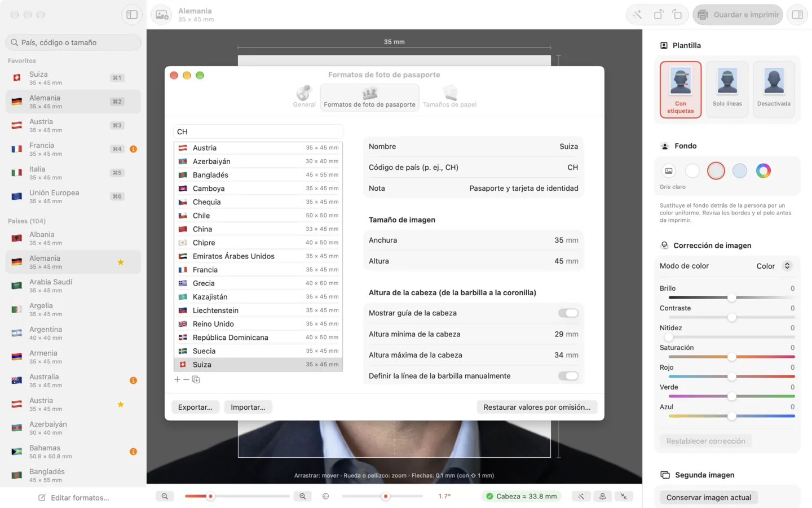Select Unión Europea in the Favoritos sidebar
Viewport: 812px width, 508px height.
[73, 196]
